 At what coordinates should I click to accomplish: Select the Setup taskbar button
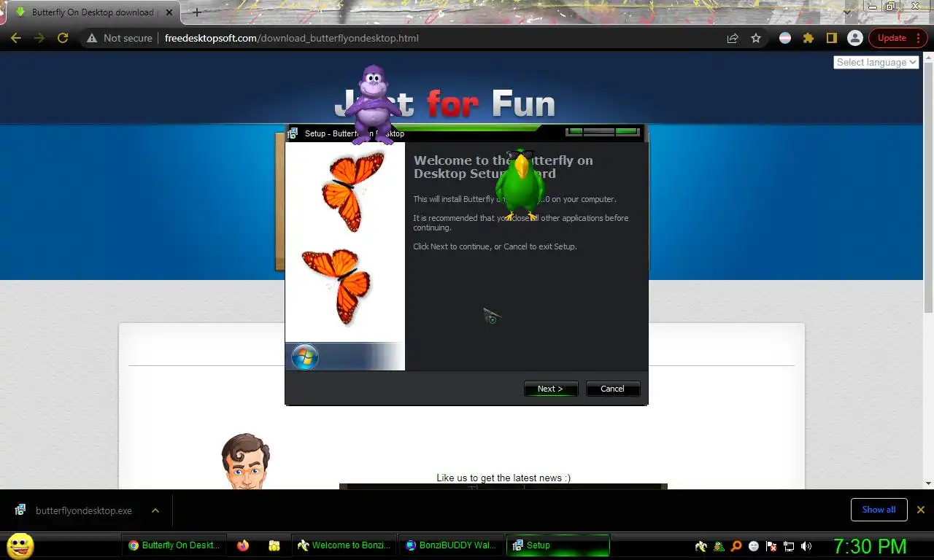click(x=557, y=545)
